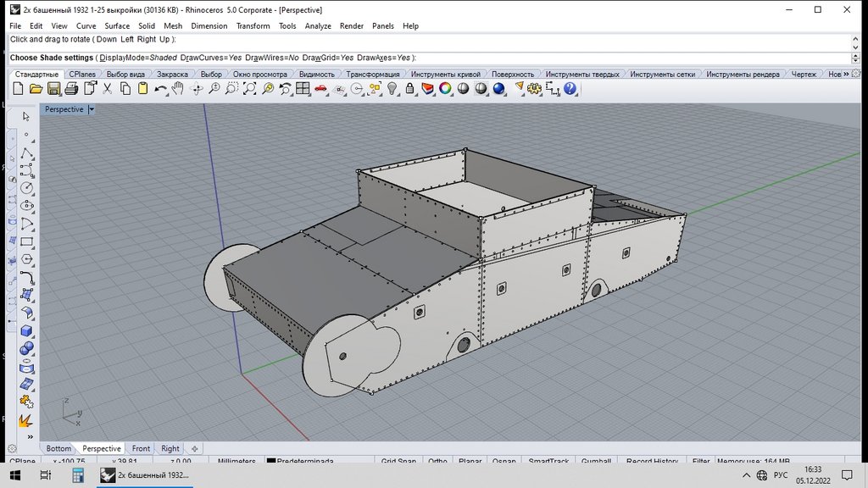
Task: Switch to the Трансформация toolbar tab
Action: point(373,75)
